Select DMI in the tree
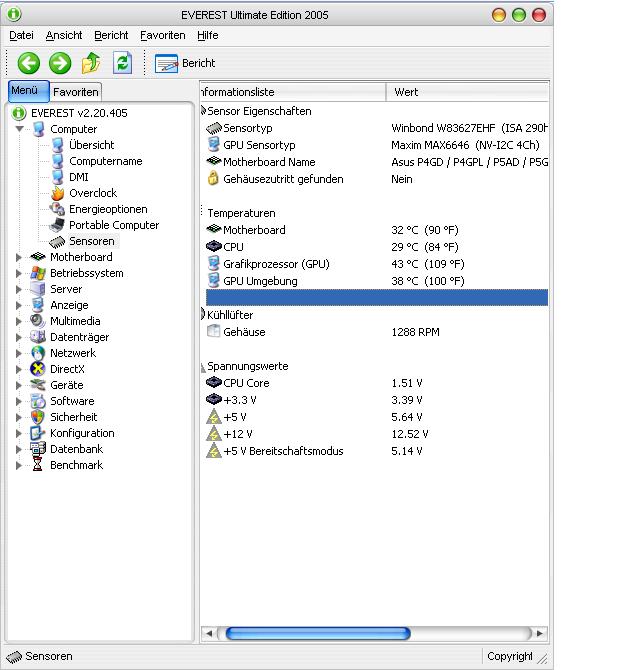 point(79,177)
